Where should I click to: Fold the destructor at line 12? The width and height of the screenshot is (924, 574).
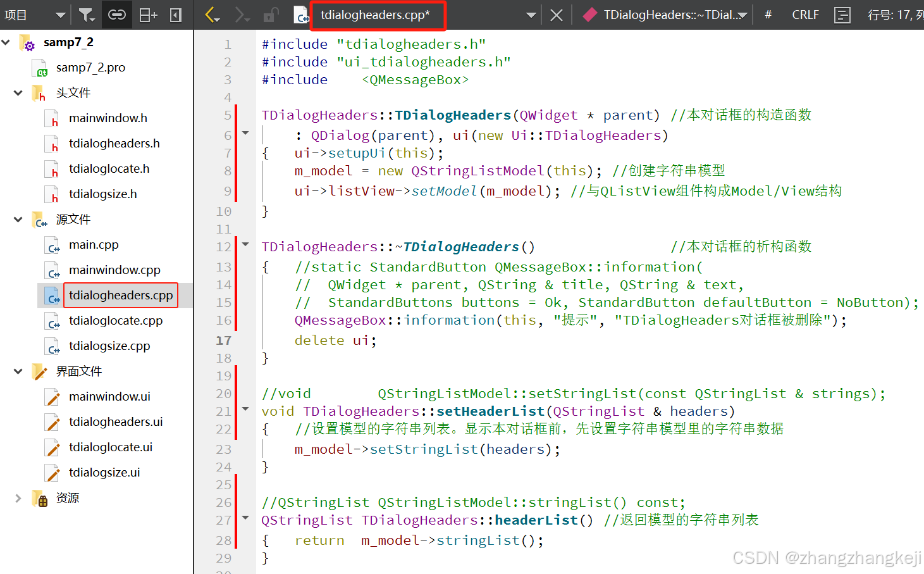coord(245,244)
